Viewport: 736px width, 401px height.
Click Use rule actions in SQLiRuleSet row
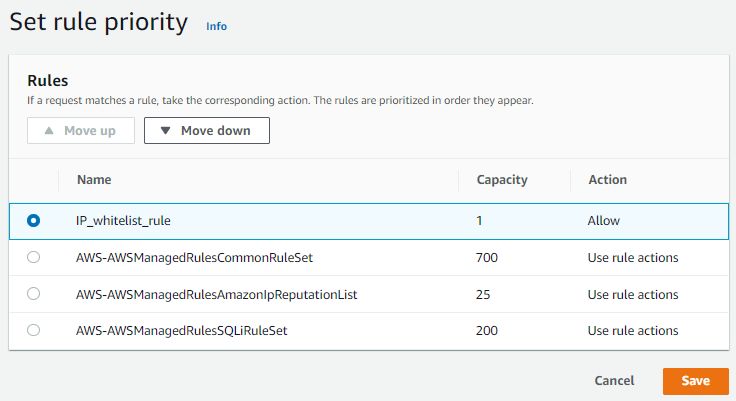point(633,331)
